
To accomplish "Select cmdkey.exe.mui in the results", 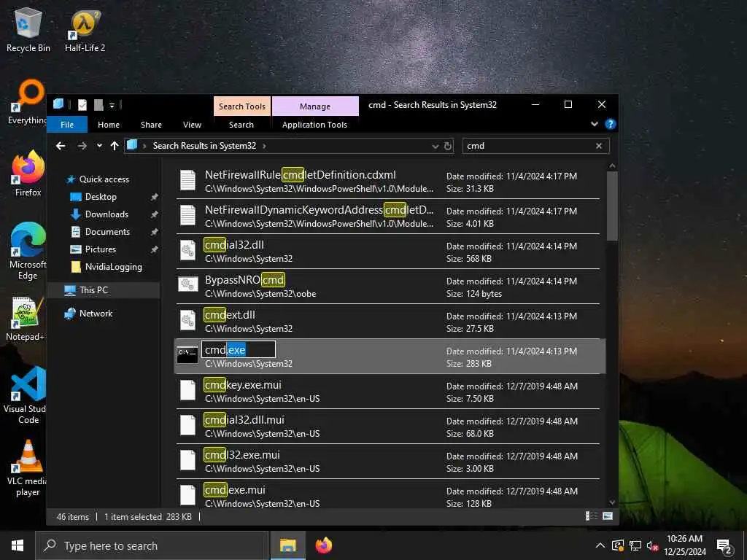I will pyautogui.click(x=388, y=392).
